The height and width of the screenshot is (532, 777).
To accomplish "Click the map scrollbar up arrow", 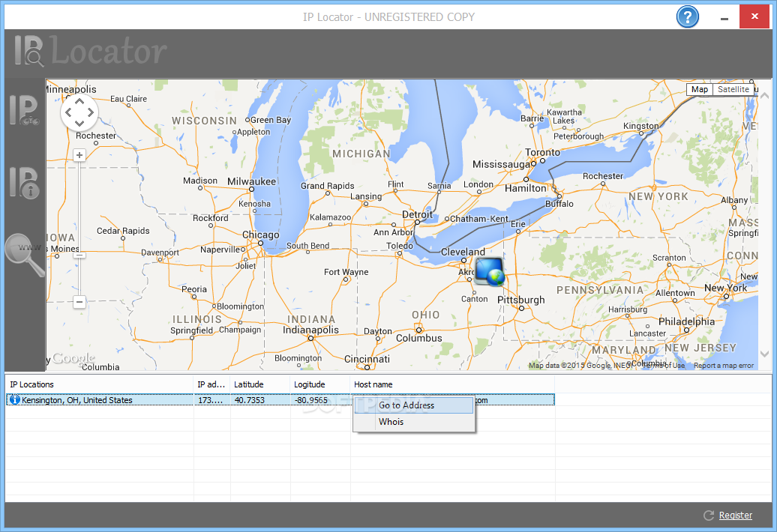I will point(764,96).
